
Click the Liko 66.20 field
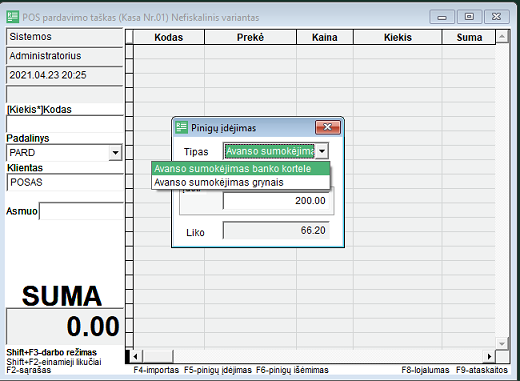pos(276,230)
